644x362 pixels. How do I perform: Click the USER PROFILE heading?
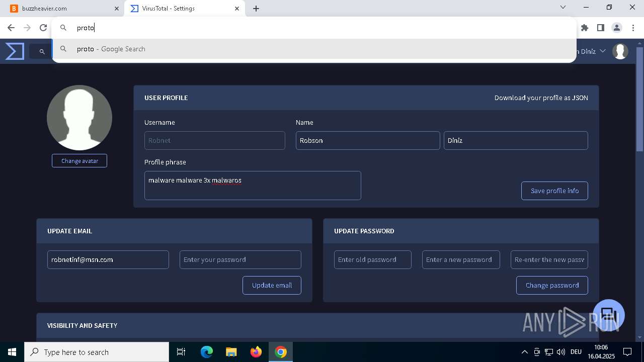[166, 98]
